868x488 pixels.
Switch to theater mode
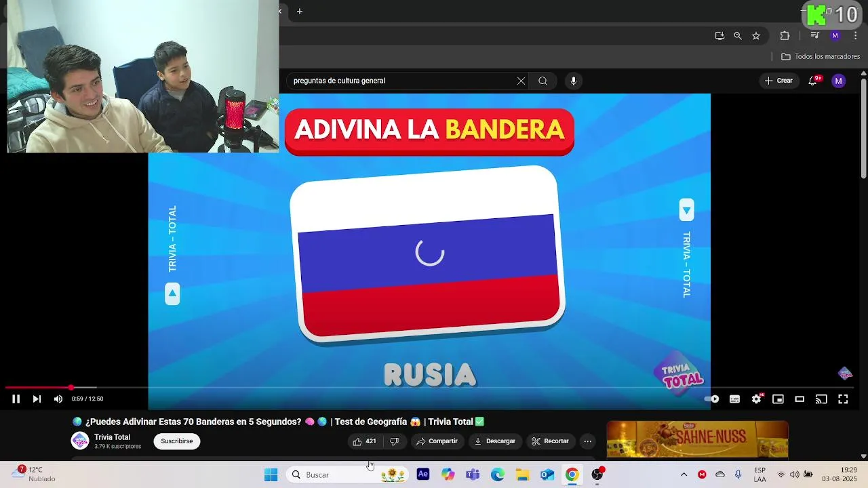800,399
